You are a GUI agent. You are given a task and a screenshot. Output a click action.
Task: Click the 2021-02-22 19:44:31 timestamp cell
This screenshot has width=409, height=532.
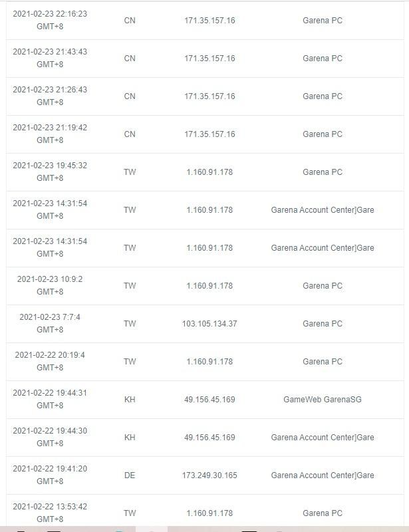tap(50, 399)
